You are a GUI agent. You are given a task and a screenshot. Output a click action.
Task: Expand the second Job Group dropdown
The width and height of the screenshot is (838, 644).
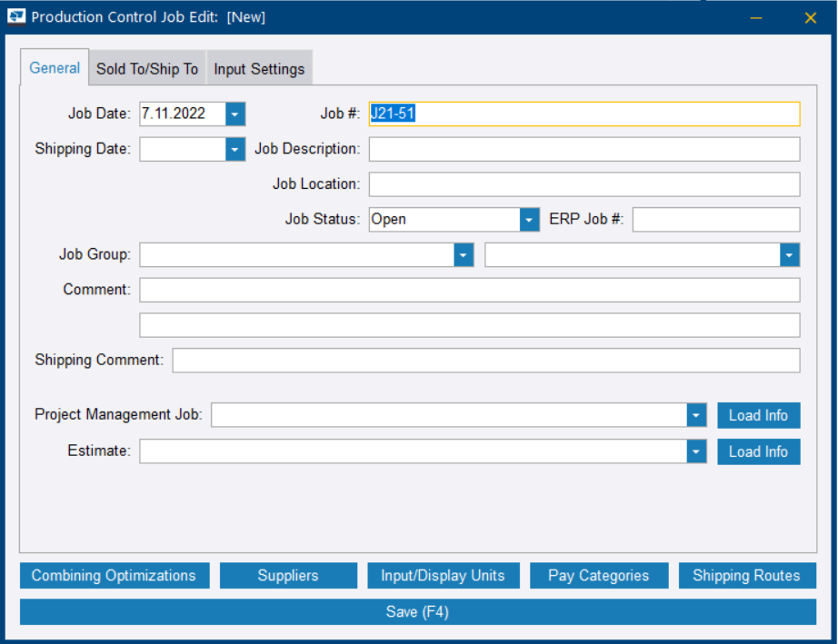(787, 254)
